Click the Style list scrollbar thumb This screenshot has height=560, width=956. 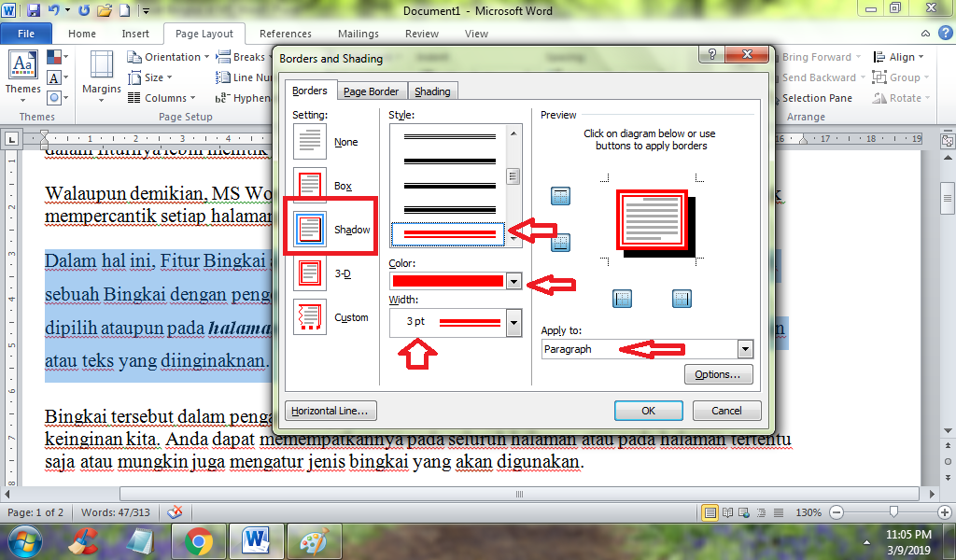tap(513, 176)
